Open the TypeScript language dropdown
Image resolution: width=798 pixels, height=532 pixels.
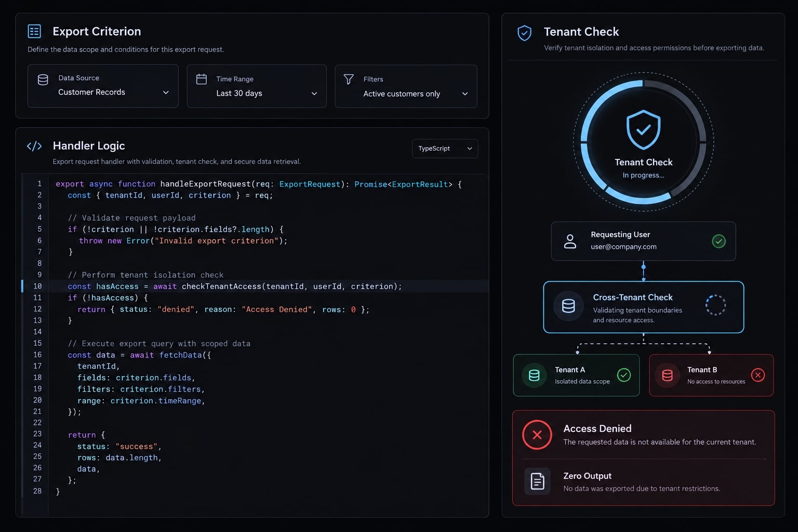coord(445,149)
